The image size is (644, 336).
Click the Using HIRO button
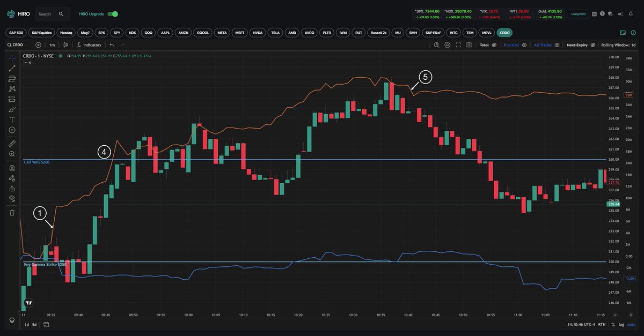point(579,14)
